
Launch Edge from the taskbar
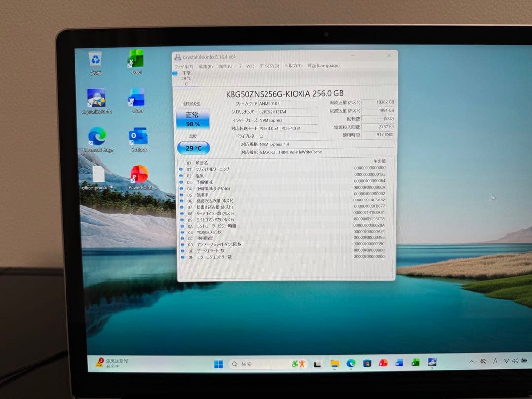pos(351,364)
